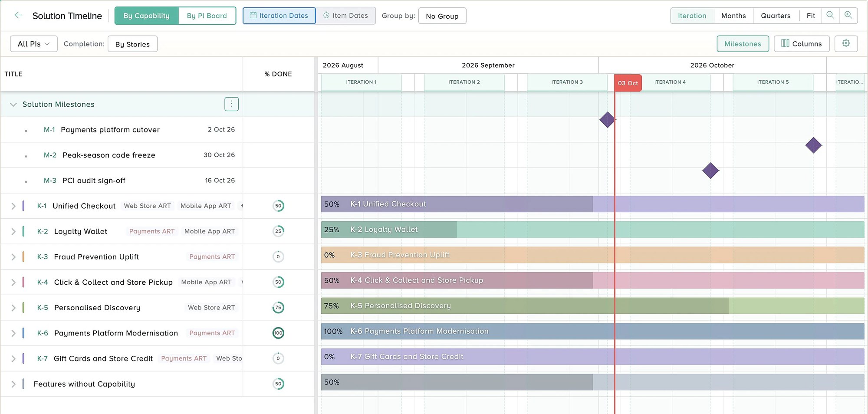
Task: Click the 75% progress ring for Personalised Discovery
Action: 278,308
